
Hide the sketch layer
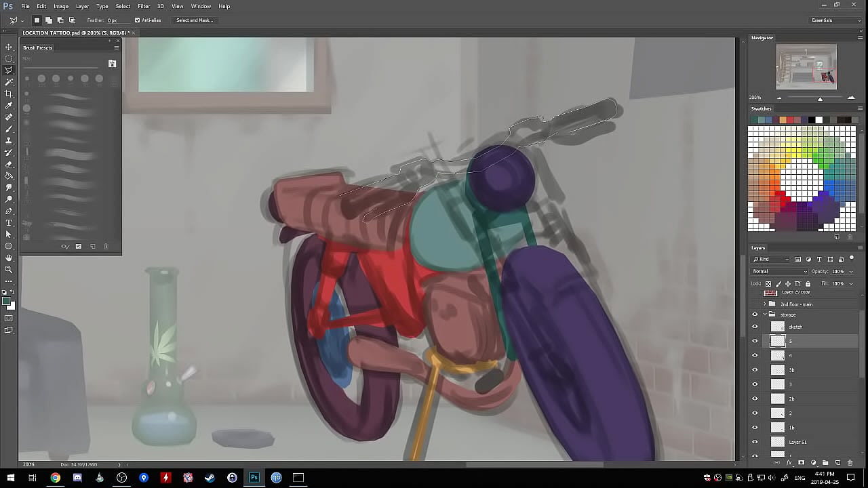pos(755,327)
